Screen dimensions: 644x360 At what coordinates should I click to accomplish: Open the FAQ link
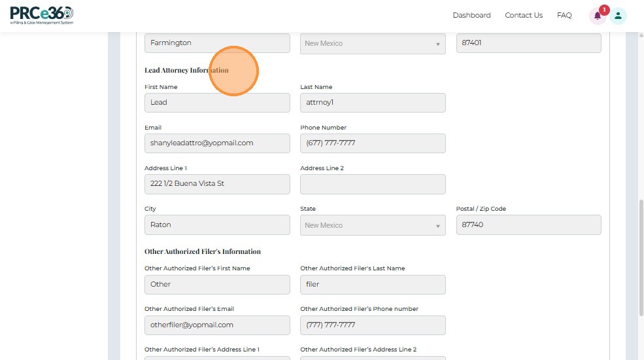(564, 15)
